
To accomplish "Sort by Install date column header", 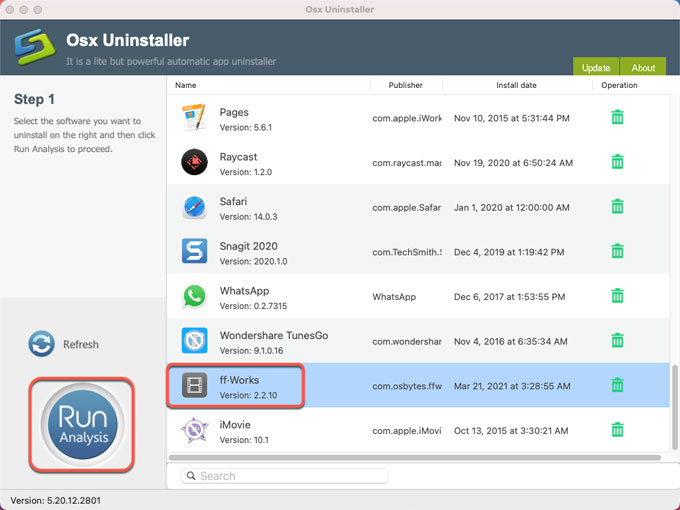I will [x=516, y=85].
